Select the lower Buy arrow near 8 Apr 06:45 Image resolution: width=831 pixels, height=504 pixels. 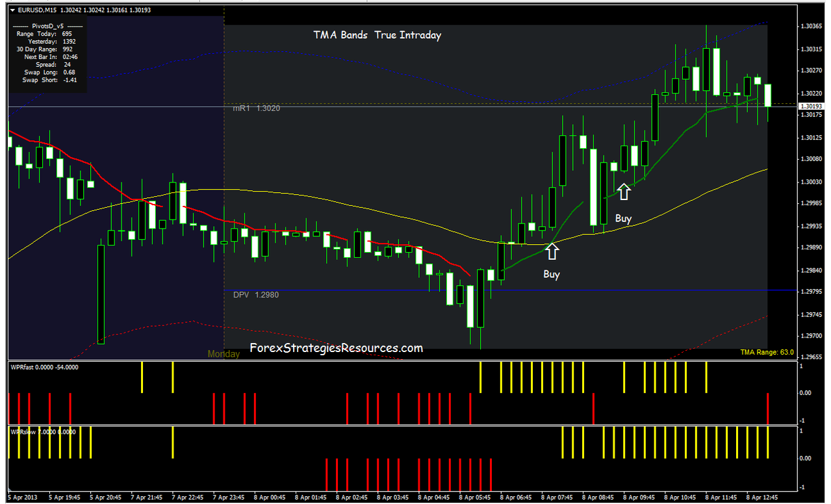[552, 251]
